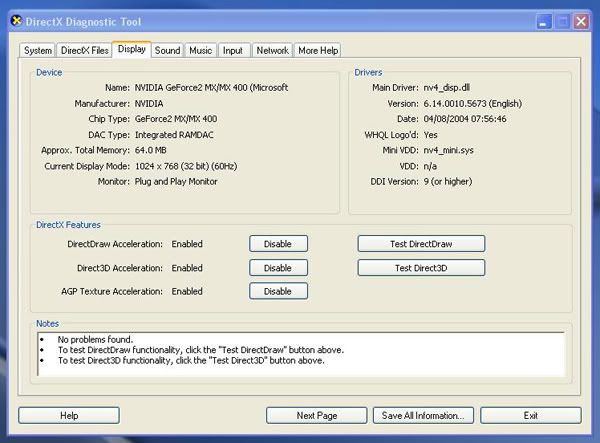This screenshot has height=443, width=600.
Task: Click the AGP Texture Acceleration Enabled status
Action: (x=187, y=292)
